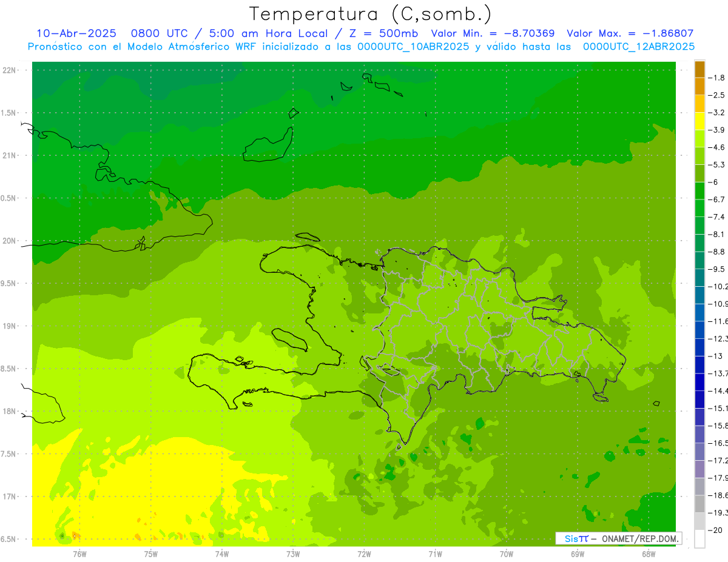Click the '-8.1' colorbar label
The image size is (728, 562).
coord(718,235)
